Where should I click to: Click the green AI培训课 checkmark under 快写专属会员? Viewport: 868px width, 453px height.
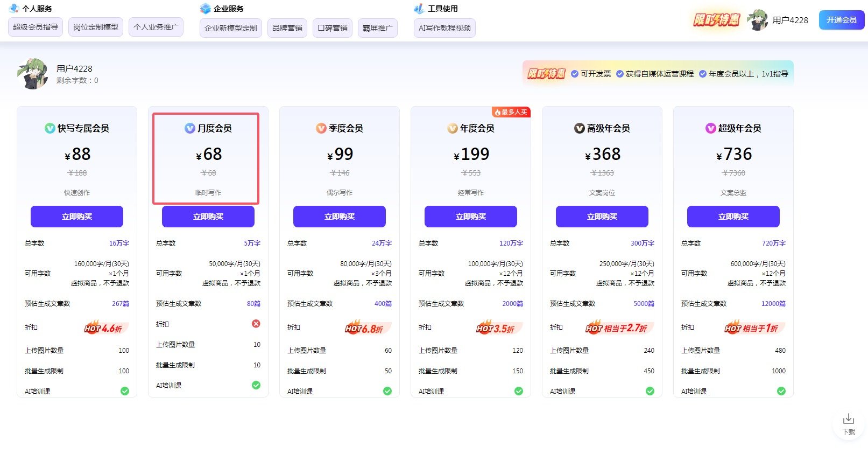(125, 391)
